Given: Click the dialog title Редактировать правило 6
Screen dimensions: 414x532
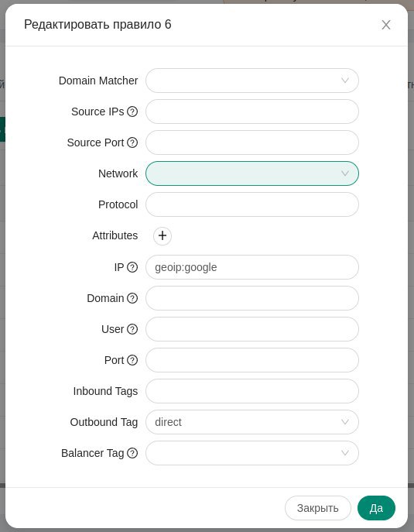Looking at the screenshot, I should point(98,25).
